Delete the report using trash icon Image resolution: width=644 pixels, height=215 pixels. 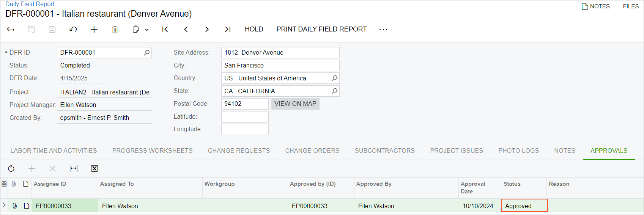tap(115, 29)
